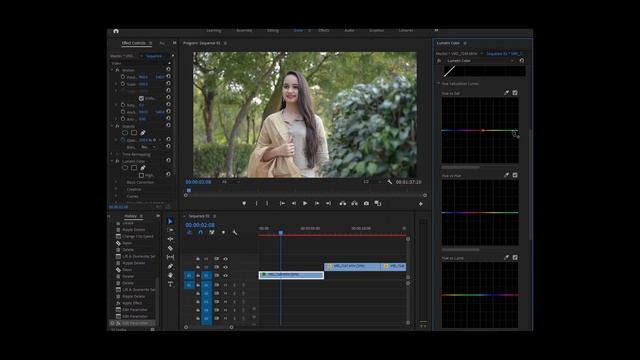Reset the Lumetri Color effect in Lumetri panel
640x360 pixels.
522,60
